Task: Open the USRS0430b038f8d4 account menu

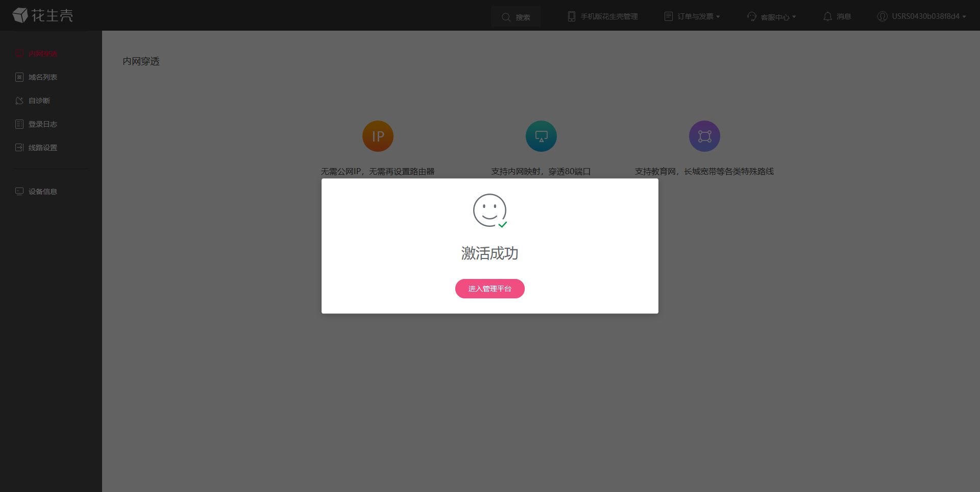Action: pyautogui.click(x=922, y=16)
